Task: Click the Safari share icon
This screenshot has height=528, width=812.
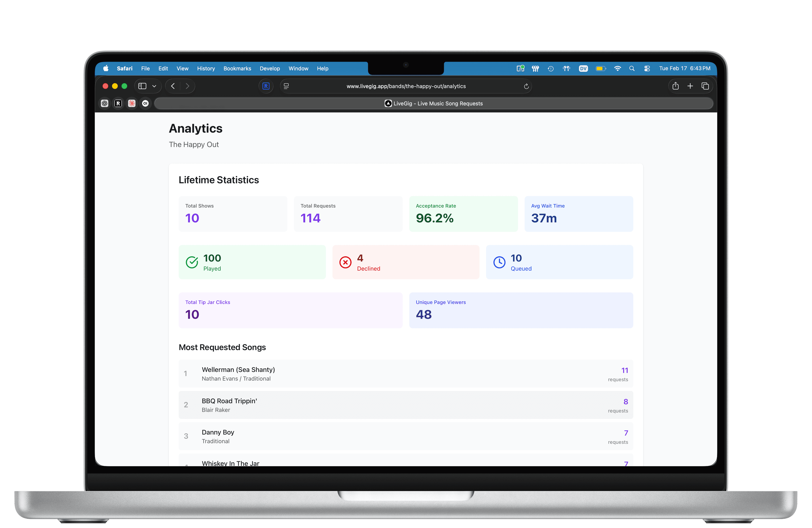Action: click(675, 86)
